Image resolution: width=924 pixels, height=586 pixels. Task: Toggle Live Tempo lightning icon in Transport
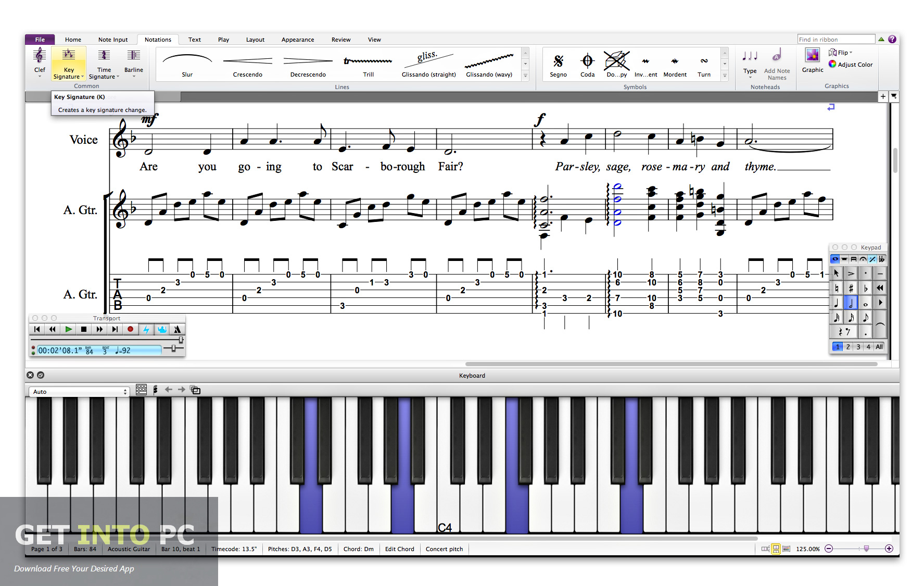[146, 329]
